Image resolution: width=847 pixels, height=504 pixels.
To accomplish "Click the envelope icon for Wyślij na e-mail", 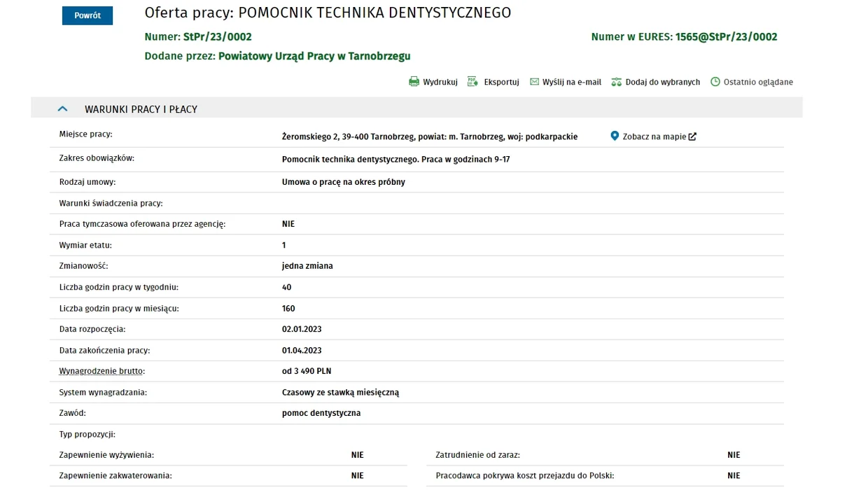I will point(534,82).
